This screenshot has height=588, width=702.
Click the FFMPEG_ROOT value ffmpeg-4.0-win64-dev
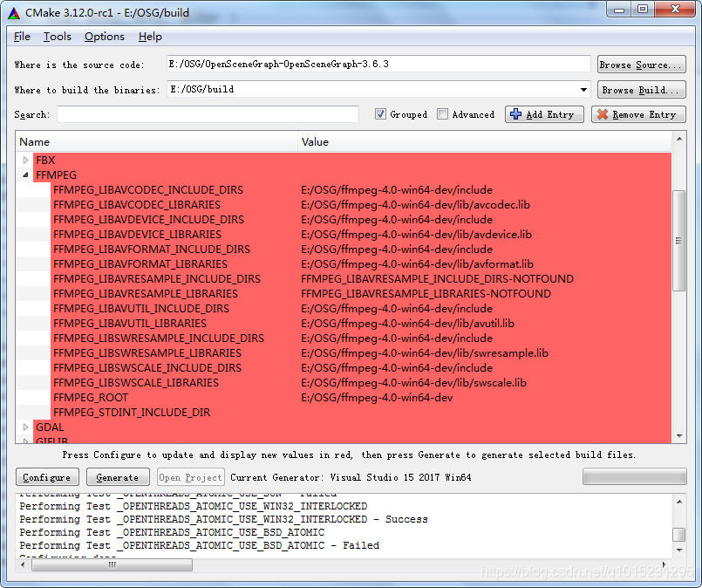[377, 397]
